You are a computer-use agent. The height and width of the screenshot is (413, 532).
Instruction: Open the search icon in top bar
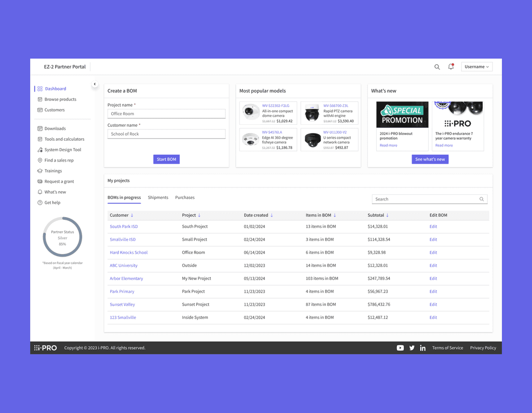click(x=437, y=67)
